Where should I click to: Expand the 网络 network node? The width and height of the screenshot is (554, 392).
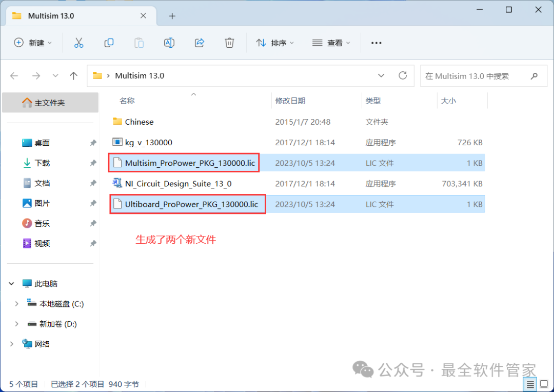pos(11,344)
